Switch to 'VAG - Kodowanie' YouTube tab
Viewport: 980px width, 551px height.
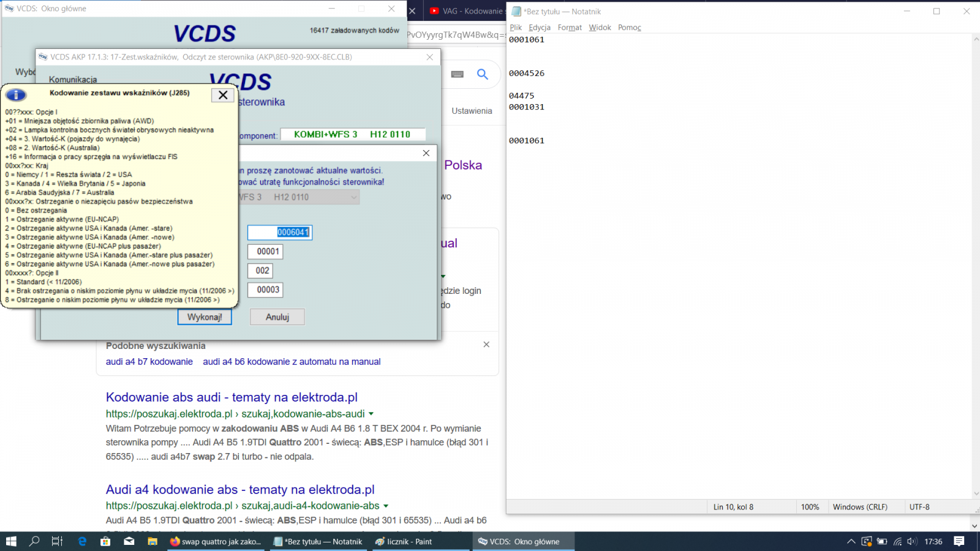coord(466,11)
